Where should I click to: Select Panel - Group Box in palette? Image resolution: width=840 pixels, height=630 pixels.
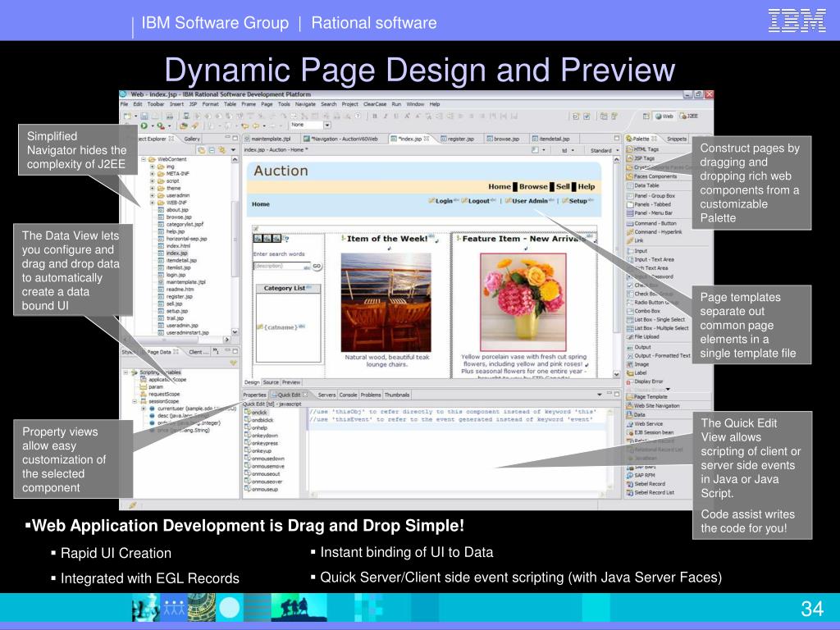click(x=651, y=196)
